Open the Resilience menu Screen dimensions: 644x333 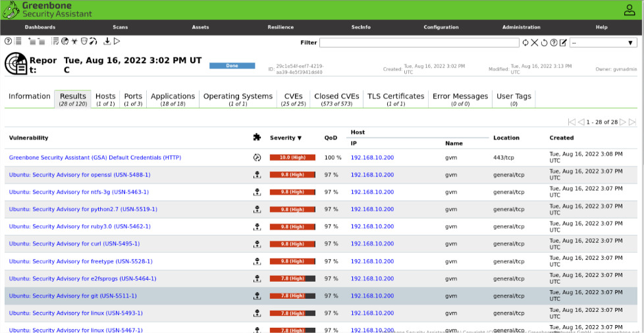(x=281, y=27)
